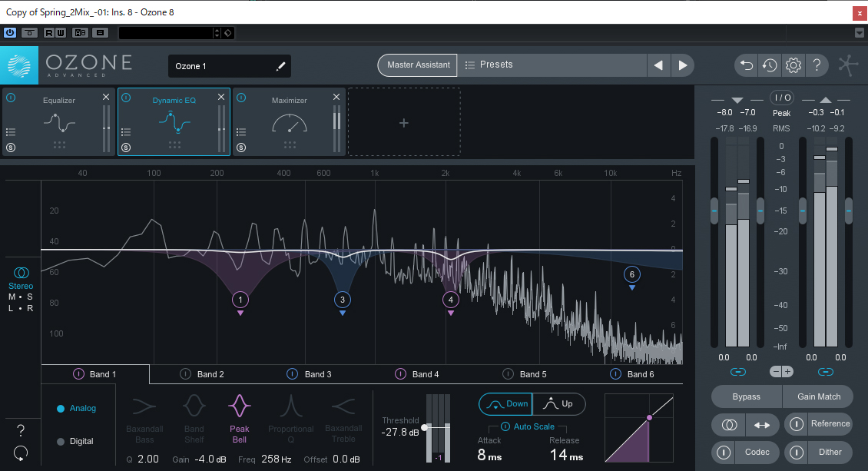Select the Equalizer module tile
Viewport: 868px width, 471px height.
(59, 121)
